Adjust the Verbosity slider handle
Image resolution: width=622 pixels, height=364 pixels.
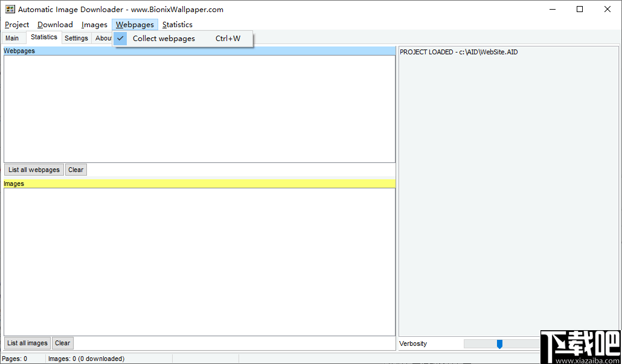500,344
